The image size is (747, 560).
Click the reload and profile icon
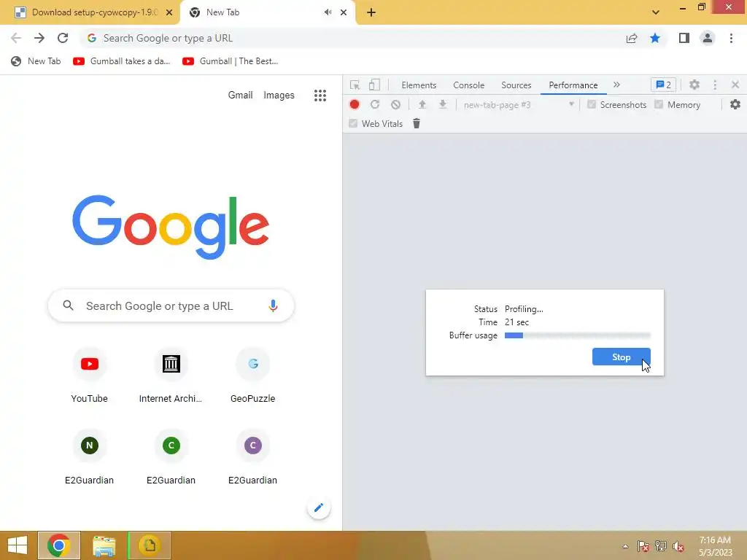[375, 104]
